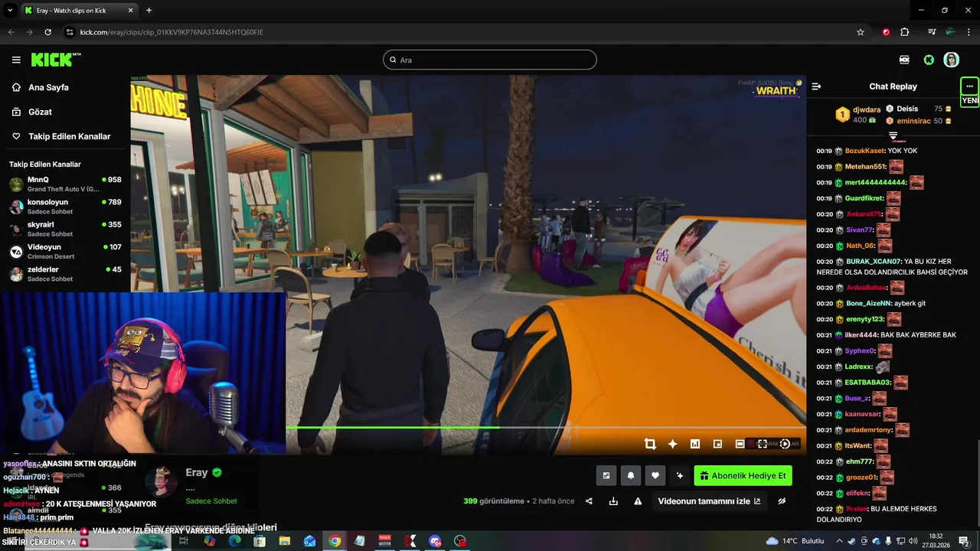Click the green K coin icon in header

929,60
